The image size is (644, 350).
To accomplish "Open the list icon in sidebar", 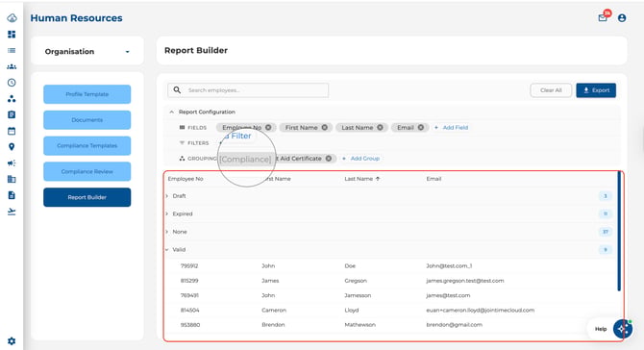I will (x=12, y=51).
